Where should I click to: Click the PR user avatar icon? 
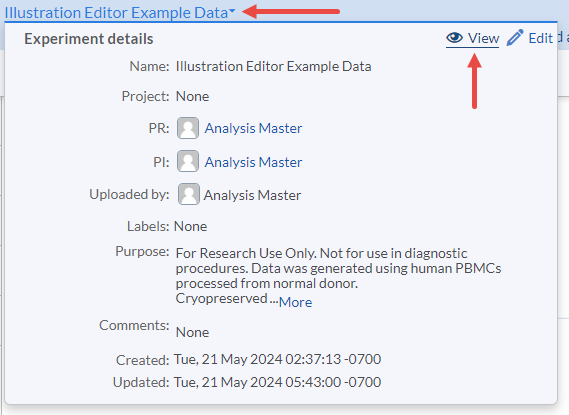pyautogui.click(x=188, y=128)
